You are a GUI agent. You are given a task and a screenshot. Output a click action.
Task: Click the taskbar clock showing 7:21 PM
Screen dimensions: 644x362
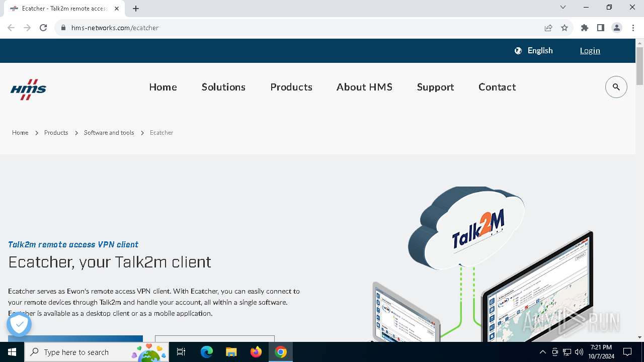tap(602, 352)
